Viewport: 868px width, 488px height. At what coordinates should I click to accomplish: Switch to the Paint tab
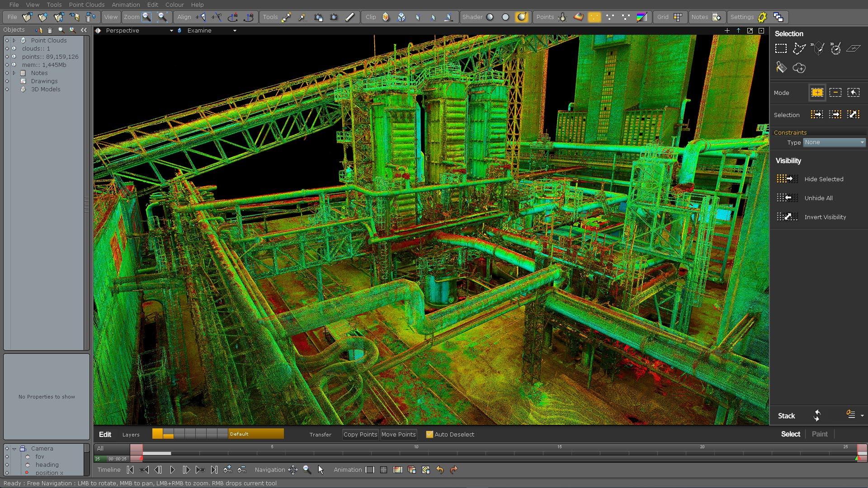820,434
